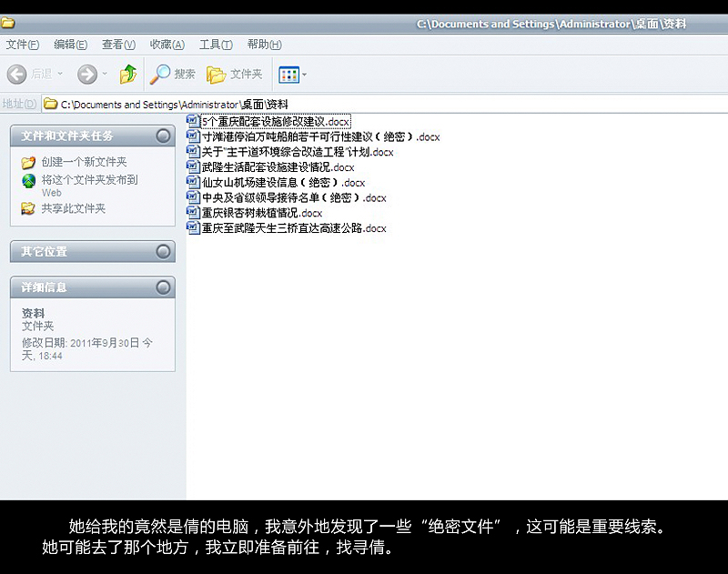
Task: Collapse the 文件和文件夹任务 panel
Action: point(163,136)
